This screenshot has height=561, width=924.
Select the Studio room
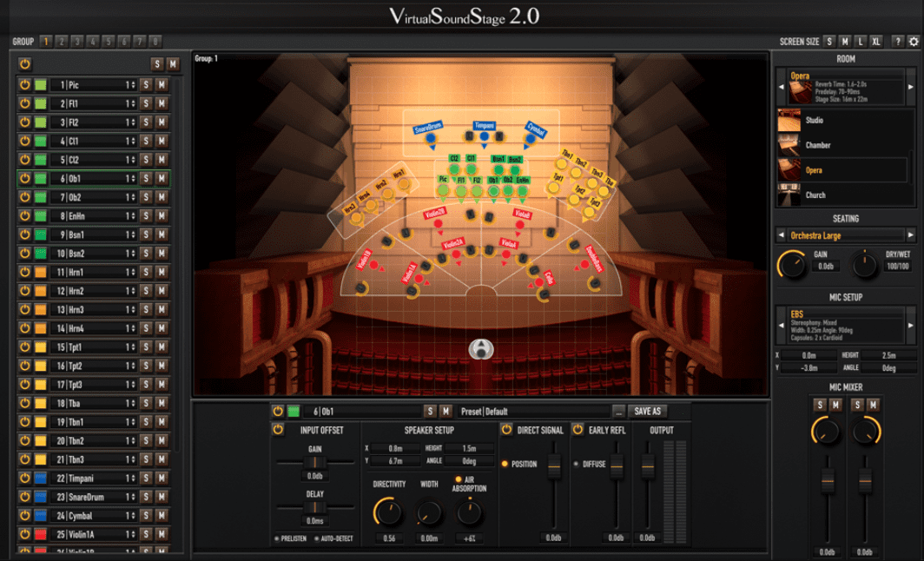pyautogui.click(x=841, y=120)
